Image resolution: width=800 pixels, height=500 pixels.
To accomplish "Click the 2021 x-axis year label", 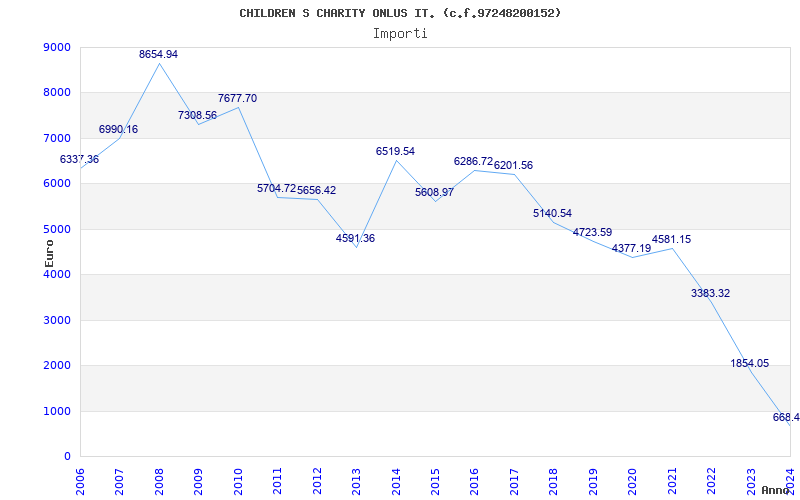I will coord(671,483).
